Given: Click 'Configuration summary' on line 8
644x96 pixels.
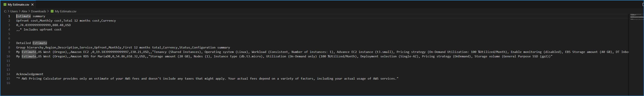Looking at the screenshot, I should 211,47.
